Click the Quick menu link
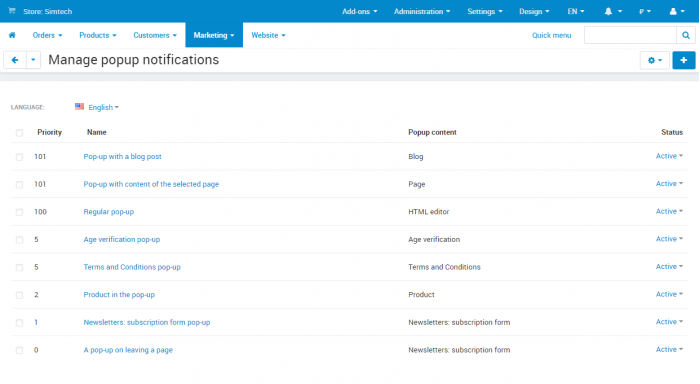The width and height of the screenshot is (700, 384). pyautogui.click(x=551, y=35)
